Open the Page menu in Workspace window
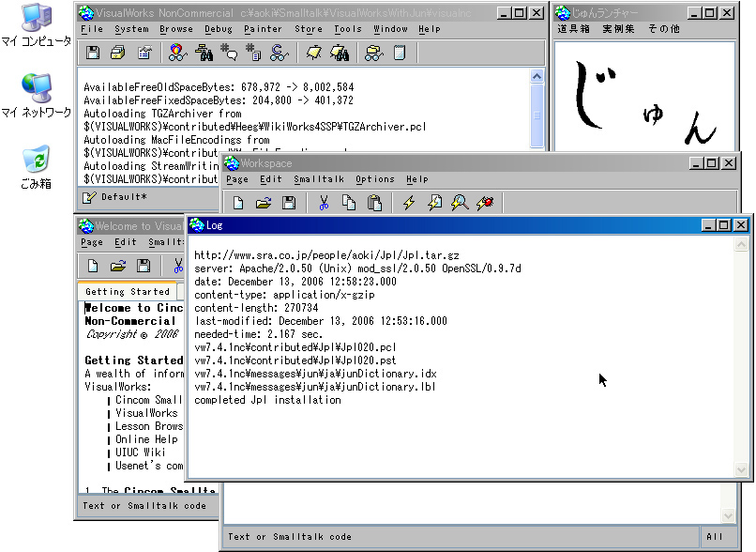The height and width of the screenshot is (552, 756). 237,179
